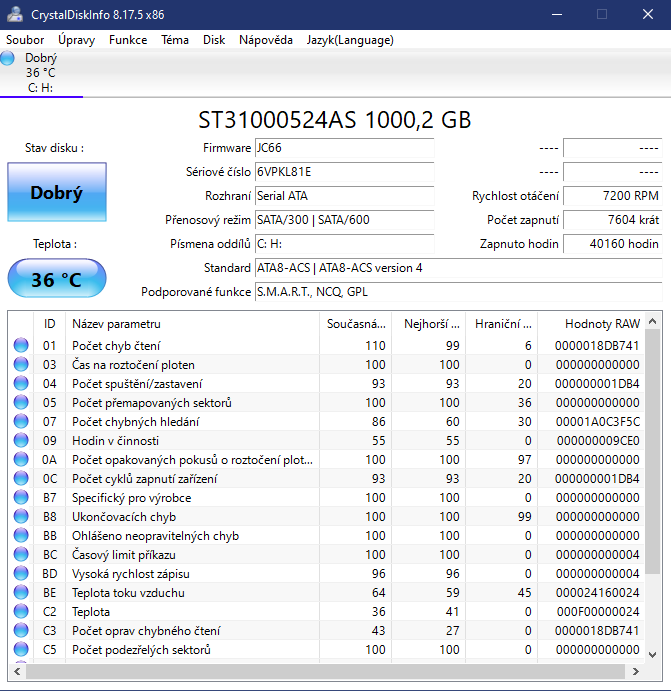The image size is (671, 691).
Task: Click the Dobrý health status button
Action: click(x=57, y=192)
